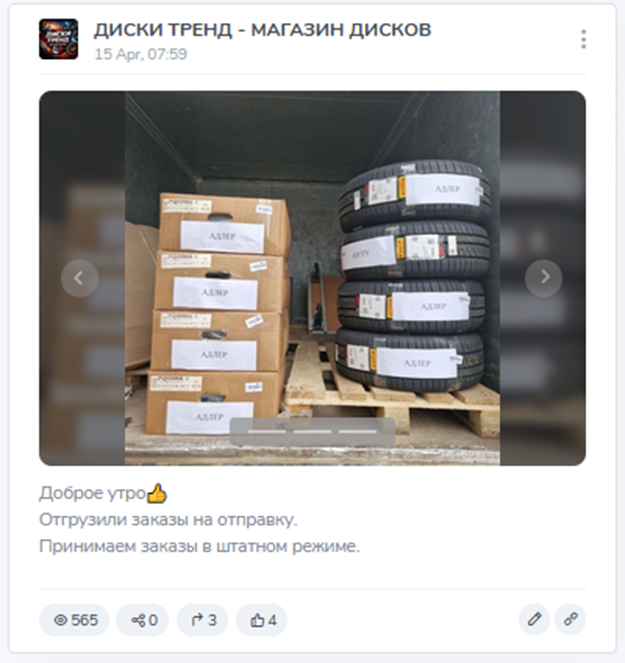Click the post timestamp 15 Apr, 07:59

140,54
